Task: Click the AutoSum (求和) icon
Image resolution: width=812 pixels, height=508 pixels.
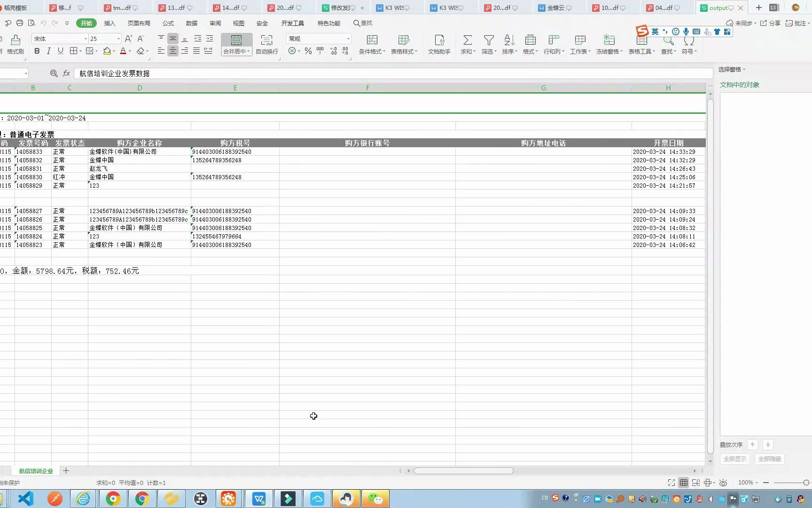Action: (x=468, y=40)
